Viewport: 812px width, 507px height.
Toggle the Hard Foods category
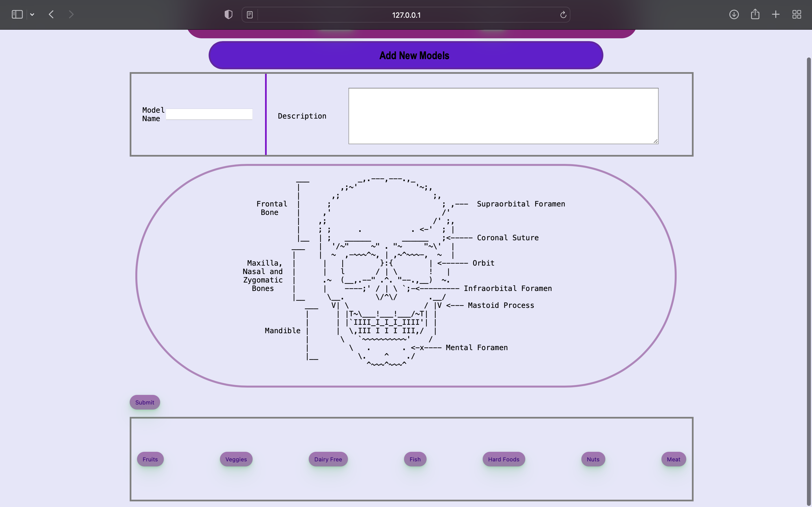[x=504, y=459]
